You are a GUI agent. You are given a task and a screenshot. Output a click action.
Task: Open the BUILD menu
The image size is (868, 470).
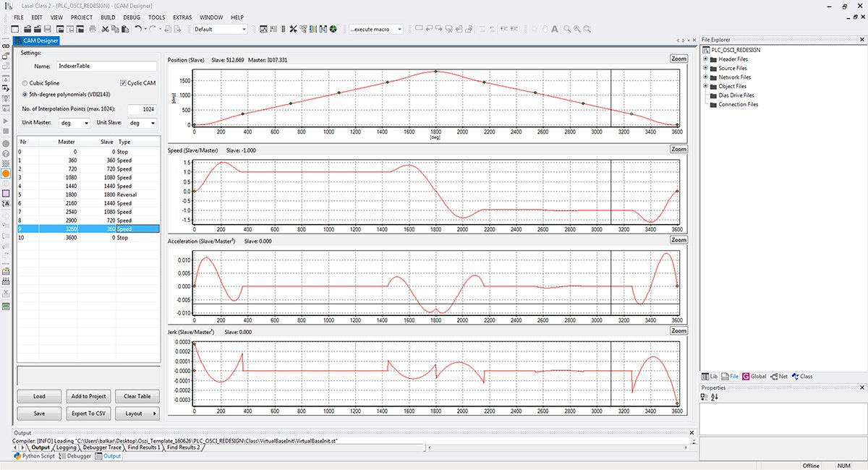point(108,17)
